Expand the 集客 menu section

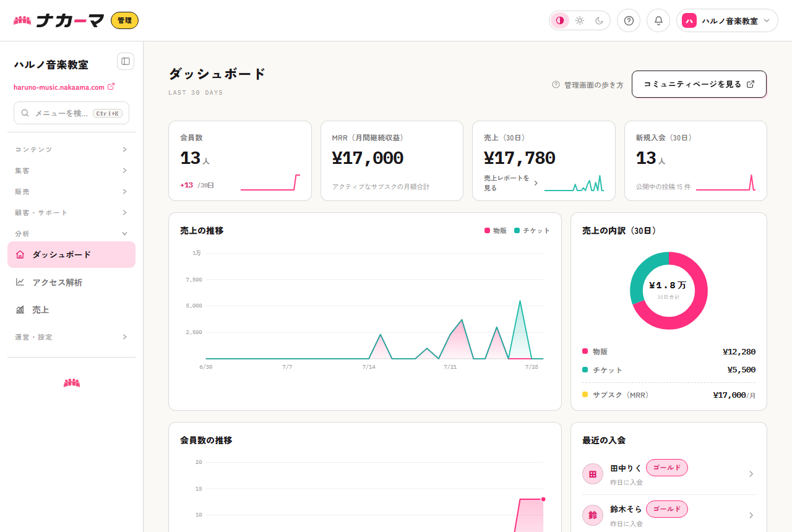coord(71,171)
